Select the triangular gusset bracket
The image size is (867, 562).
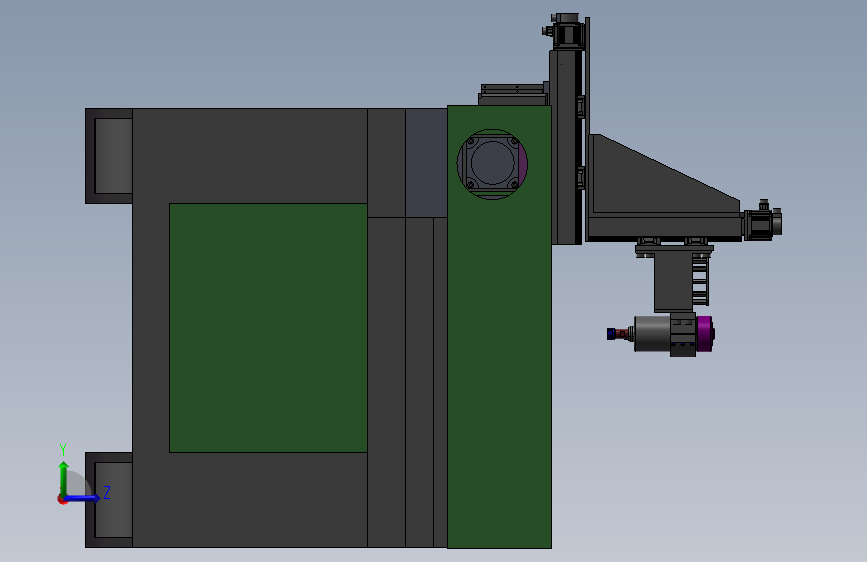click(x=664, y=176)
